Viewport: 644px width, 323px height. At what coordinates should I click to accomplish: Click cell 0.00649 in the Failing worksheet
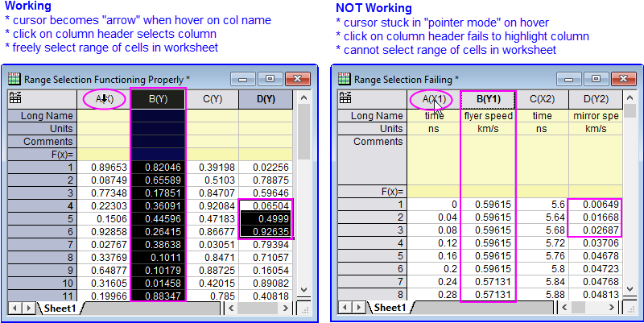pos(596,205)
